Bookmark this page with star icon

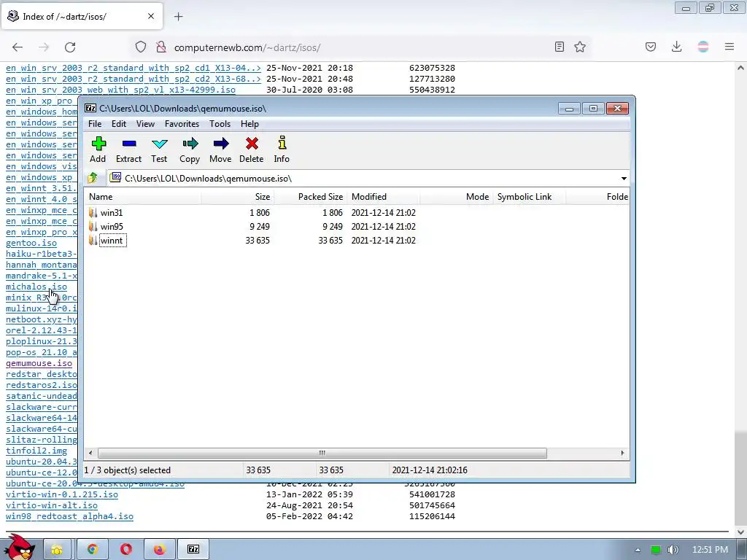[x=580, y=47]
